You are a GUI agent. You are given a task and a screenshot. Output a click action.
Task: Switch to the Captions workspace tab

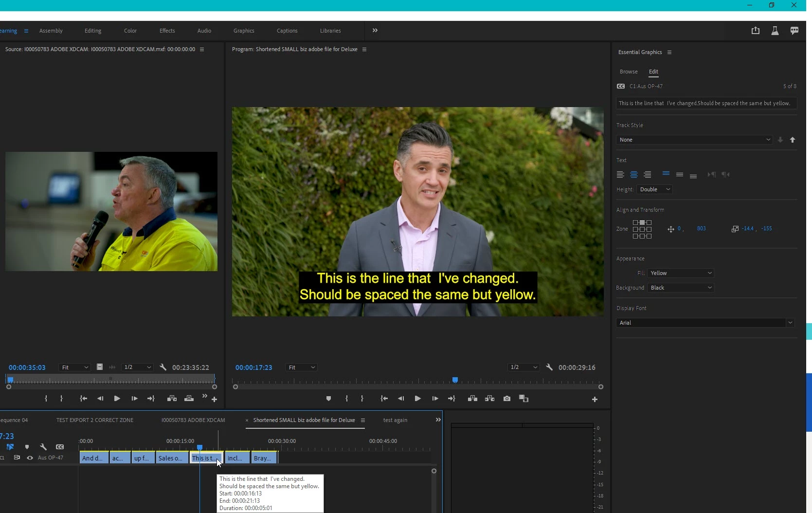[287, 31]
